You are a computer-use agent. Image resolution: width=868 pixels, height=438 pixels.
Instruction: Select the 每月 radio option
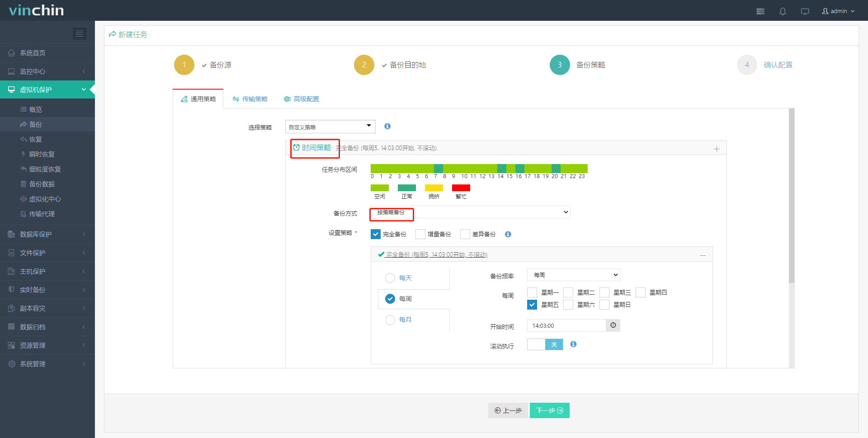tap(390, 320)
